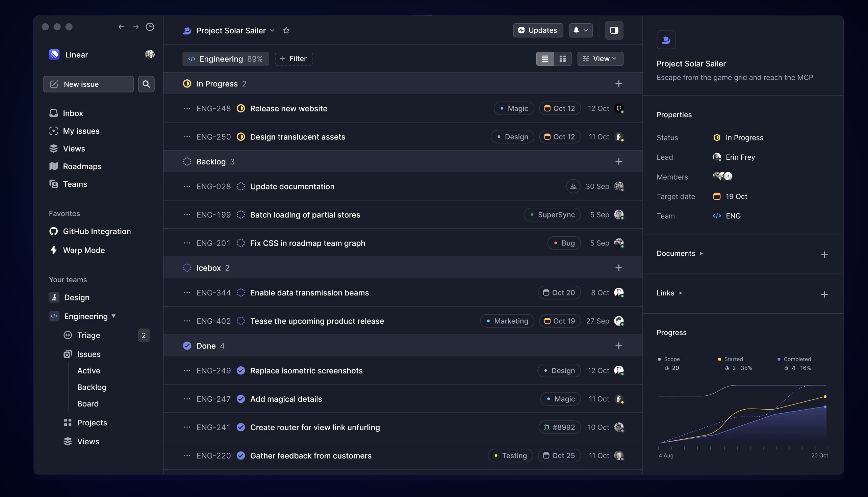Screen dimensions: 868x497
Task: Create a New issue
Action: [x=88, y=84]
